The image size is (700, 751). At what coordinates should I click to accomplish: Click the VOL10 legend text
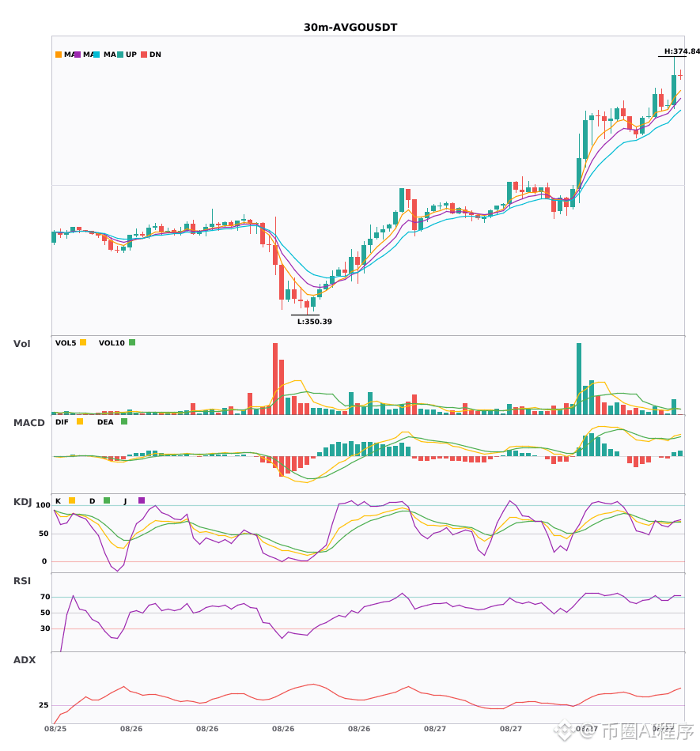click(112, 343)
